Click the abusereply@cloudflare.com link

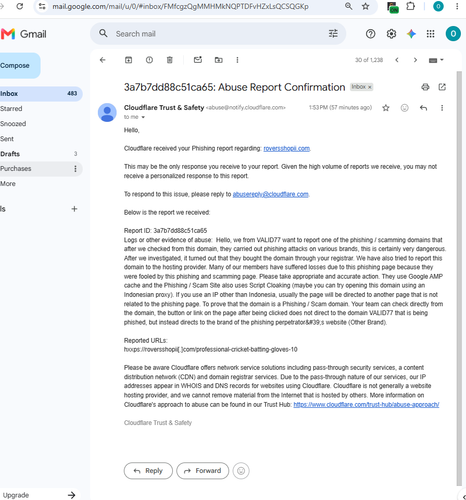270,194
